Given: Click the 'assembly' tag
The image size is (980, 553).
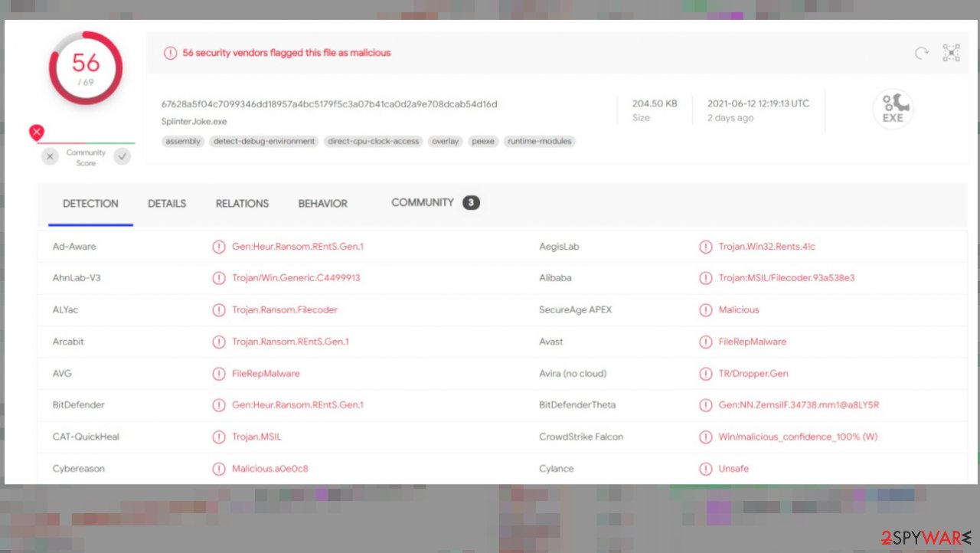Looking at the screenshot, I should click(x=183, y=142).
